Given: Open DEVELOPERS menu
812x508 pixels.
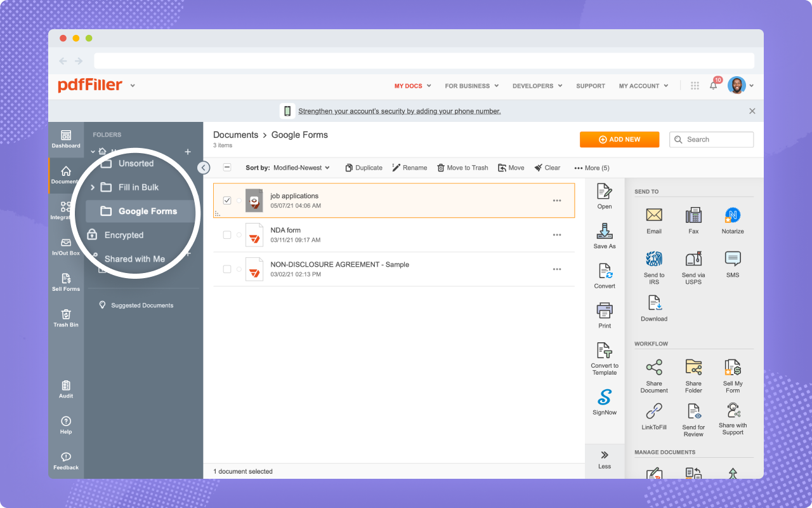Looking at the screenshot, I should 537,86.
